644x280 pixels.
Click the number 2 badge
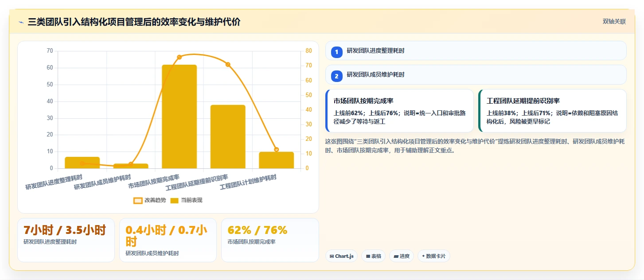(x=336, y=76)
